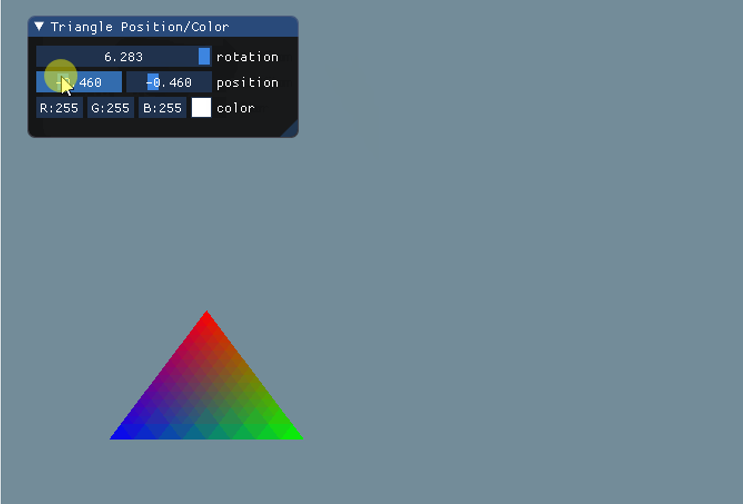Select the B:255 blue channel field

161,108
